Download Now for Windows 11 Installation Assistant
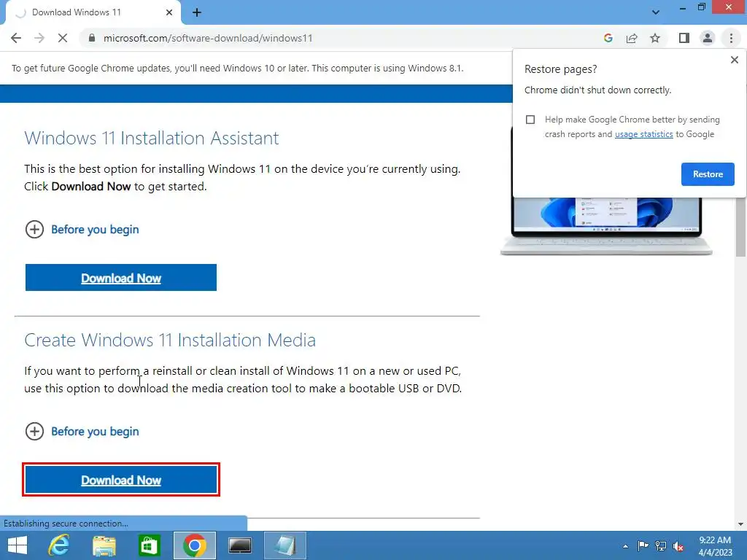 pyautogui.click(x=121, y=278)
